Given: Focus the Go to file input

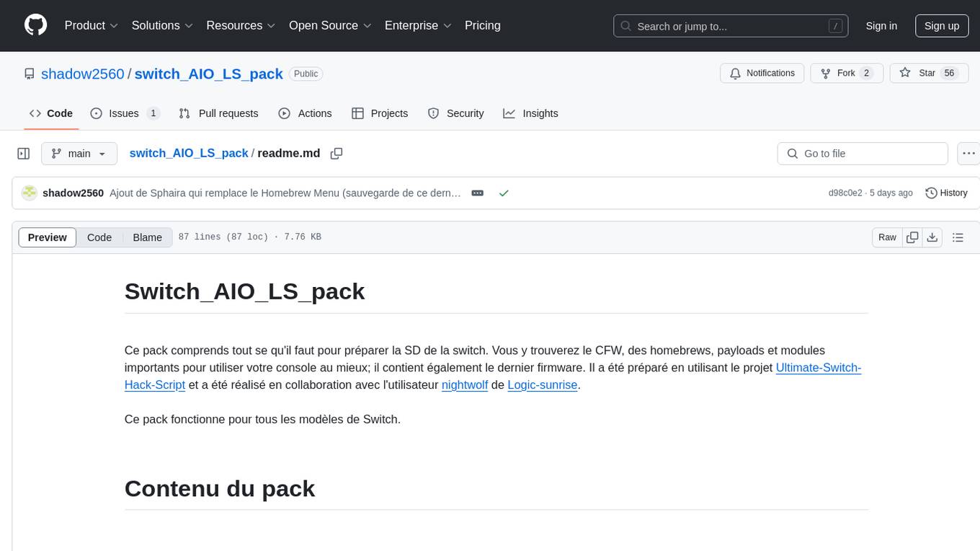Looking at the screenshot, I should coord(863,154).
